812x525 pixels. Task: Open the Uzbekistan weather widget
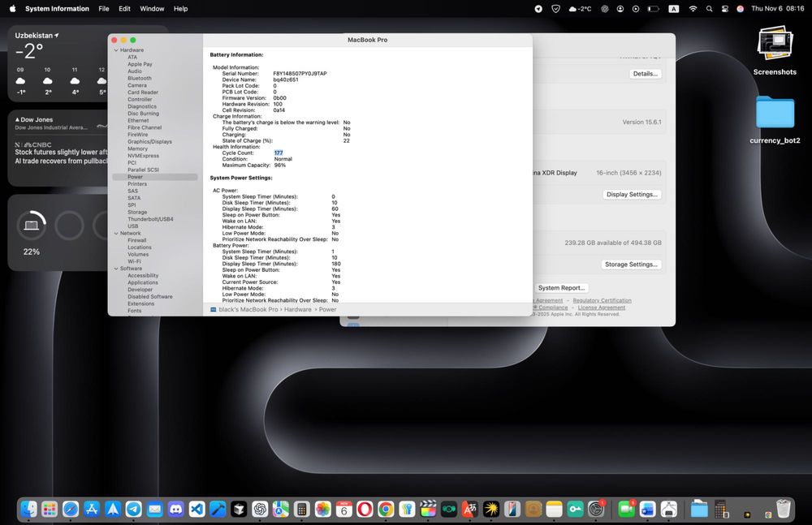tap(59, 63)
